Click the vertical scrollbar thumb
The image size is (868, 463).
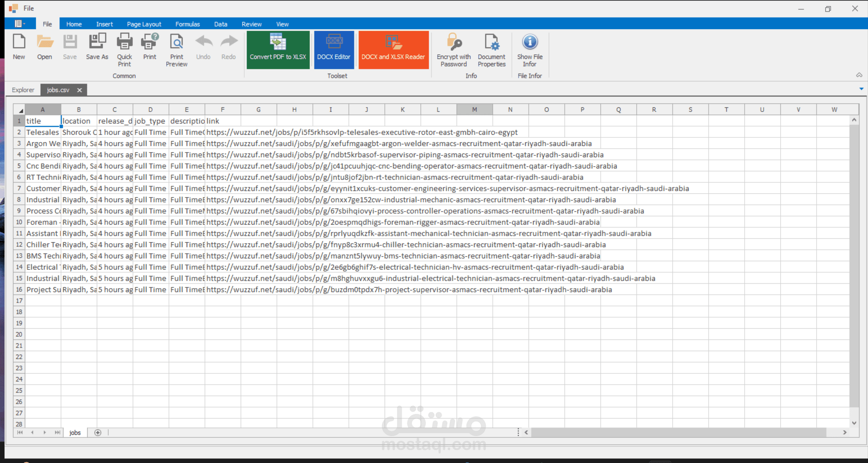[854, 266]
